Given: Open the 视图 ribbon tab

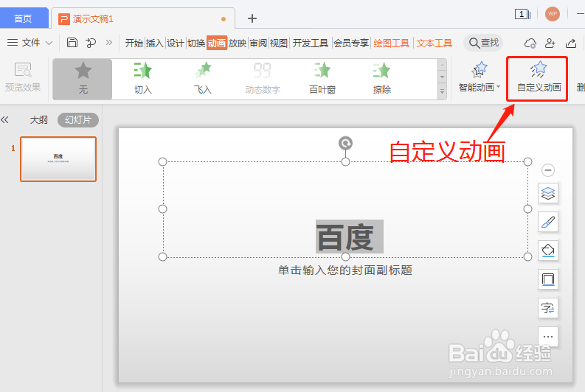Looking at the screenshot, I should [279, 43].
